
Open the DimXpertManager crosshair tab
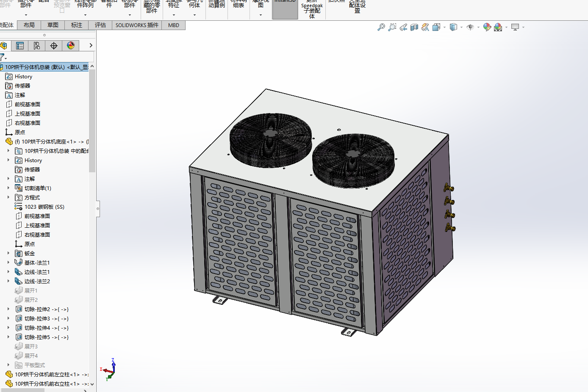[54, 46]
